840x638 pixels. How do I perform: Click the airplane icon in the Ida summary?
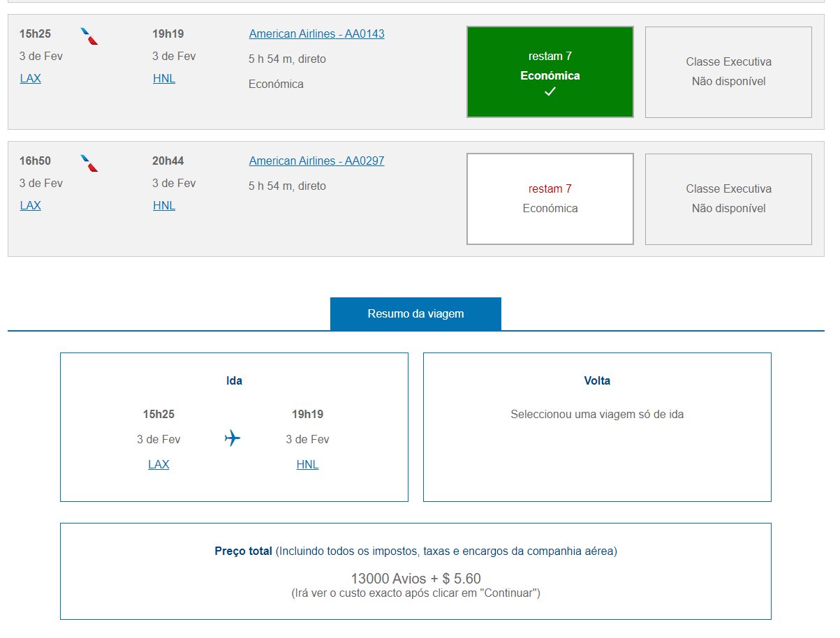pyautogui.click(x=233, y=438)
